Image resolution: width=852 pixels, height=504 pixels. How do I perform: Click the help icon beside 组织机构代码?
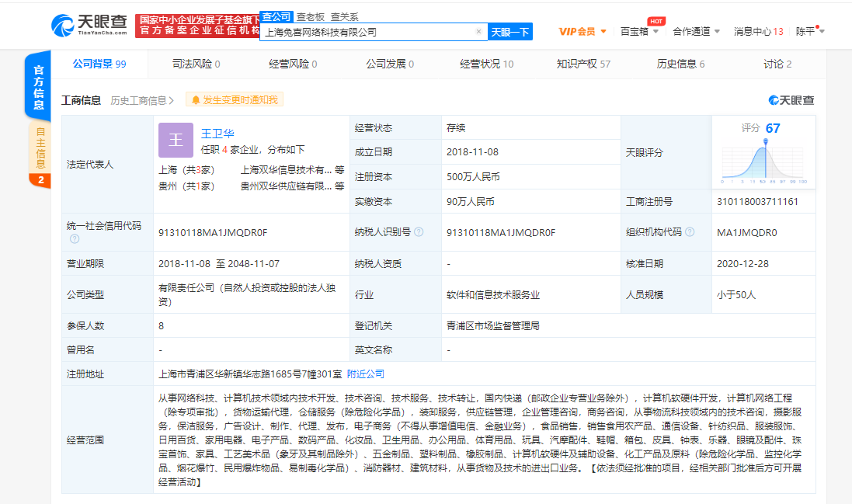pos(690,232)
